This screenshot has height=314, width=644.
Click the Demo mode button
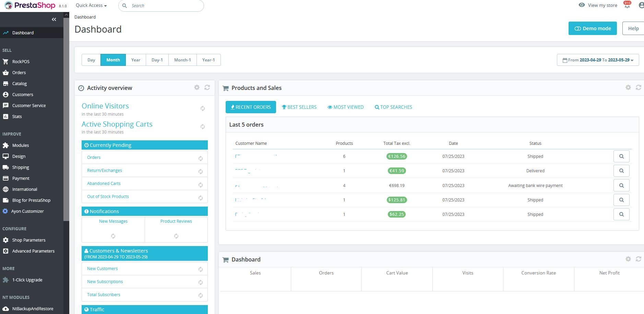(x=593, y=28)
